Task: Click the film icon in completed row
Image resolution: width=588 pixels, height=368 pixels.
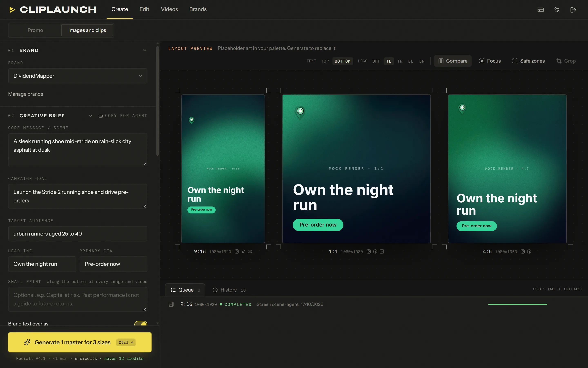Action: [x=171, y=304]
